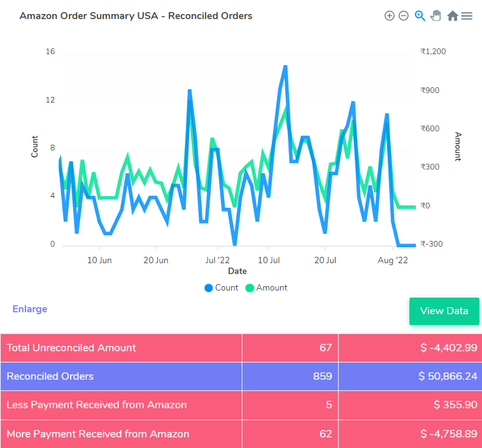
Task: Open the chart hamburger menu
Action: click(x=467, y=16)
